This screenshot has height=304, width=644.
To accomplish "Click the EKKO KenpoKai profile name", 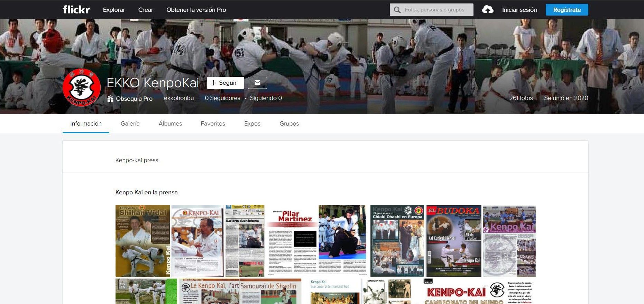I will [153, 83].
